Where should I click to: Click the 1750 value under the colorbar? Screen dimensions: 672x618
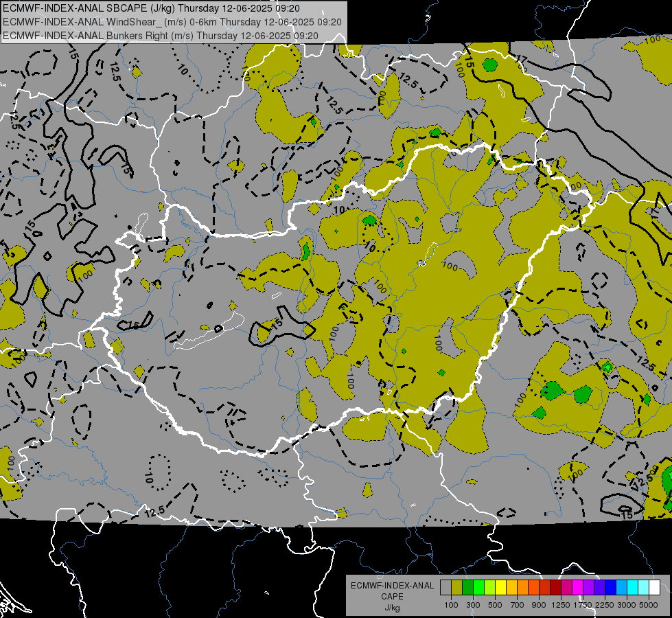[583, 605]
